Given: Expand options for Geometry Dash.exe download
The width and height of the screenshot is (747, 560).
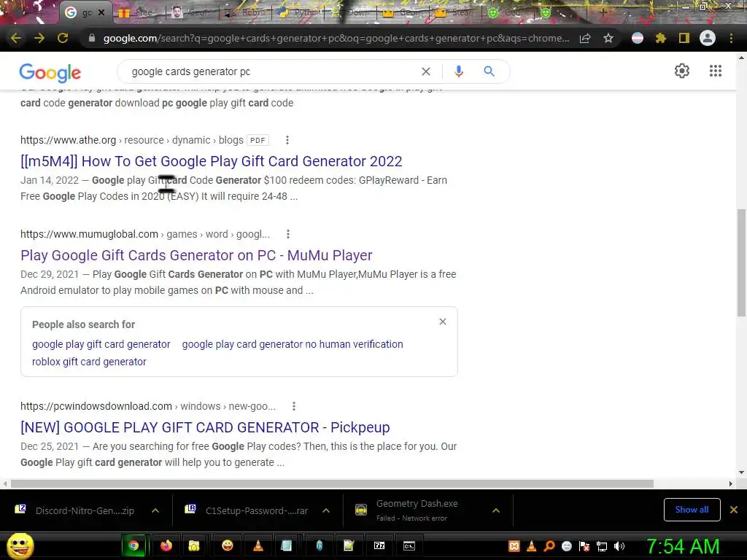Looking at the screenshot, I should pyautogui.click(x=496, y=510).
